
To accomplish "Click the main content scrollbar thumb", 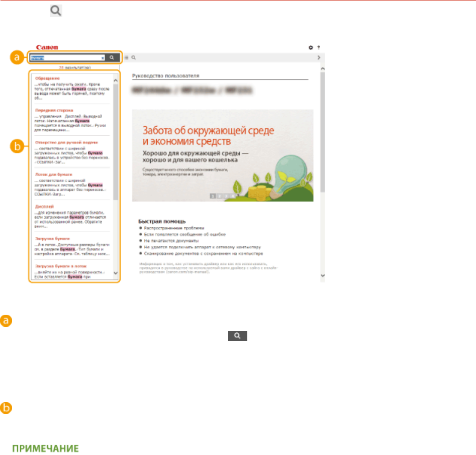I will [x=322, y=132].
